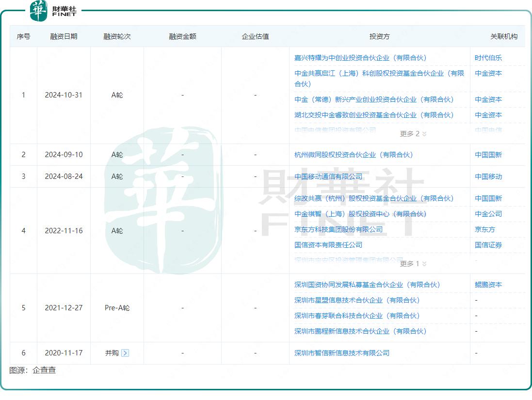Screen dimensions: 532x400
Task: Open 中国国新 link in 杭州微同 row
Action: click(x=488, y=155)
